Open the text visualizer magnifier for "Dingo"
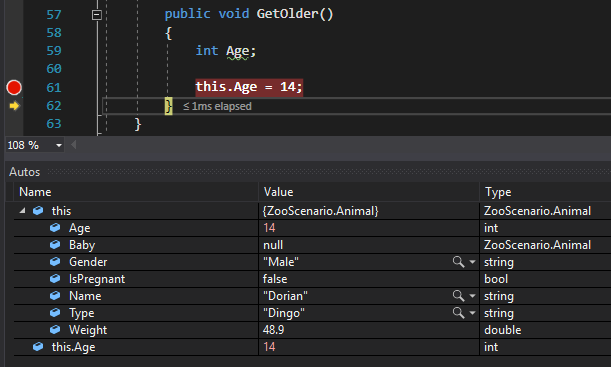Viewport: 611px width, 367px height. click(x=459, y=313)
